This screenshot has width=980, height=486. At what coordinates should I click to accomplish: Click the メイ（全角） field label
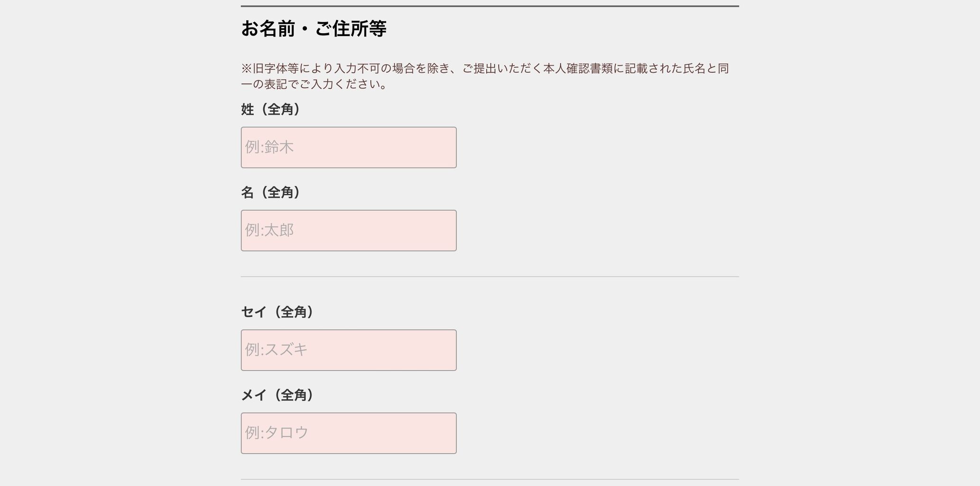[277, 395]
